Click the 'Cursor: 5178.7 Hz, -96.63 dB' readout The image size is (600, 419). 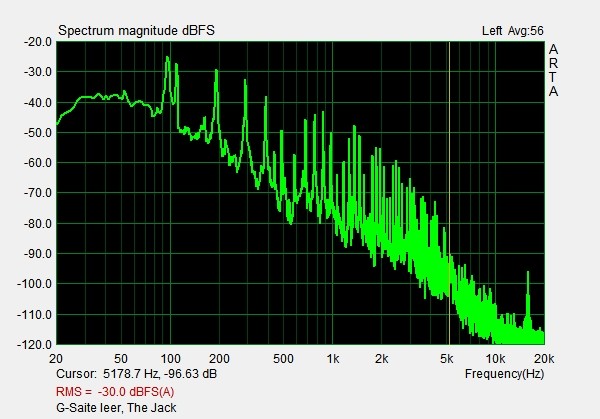(x=137, y=374)
